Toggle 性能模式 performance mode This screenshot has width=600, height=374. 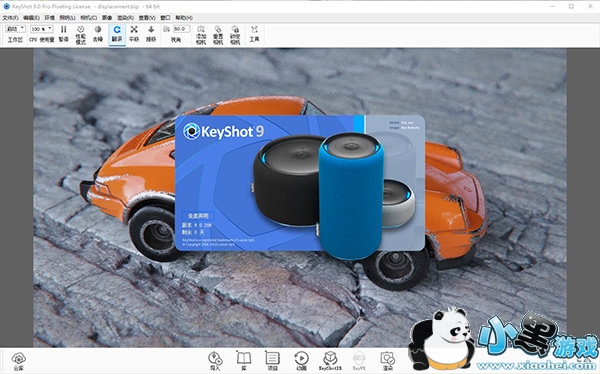[80, 35]
